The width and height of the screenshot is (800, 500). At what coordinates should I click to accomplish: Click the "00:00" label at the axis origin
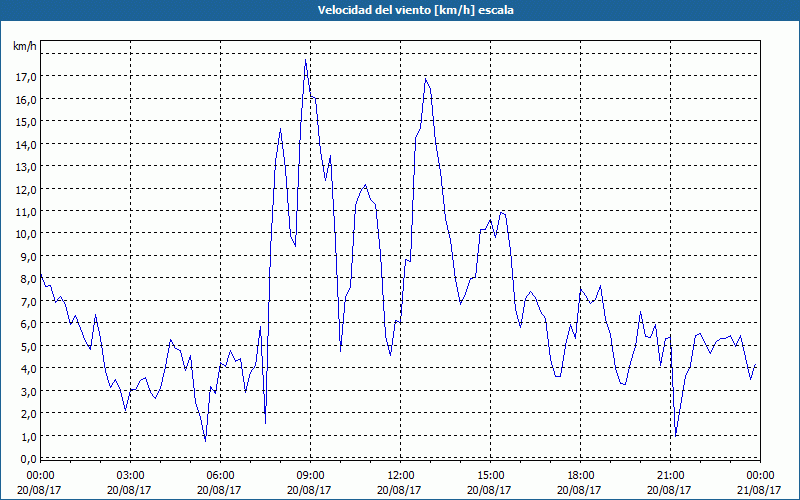(x=40, y=475)
